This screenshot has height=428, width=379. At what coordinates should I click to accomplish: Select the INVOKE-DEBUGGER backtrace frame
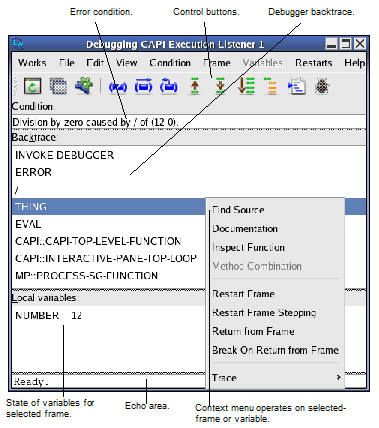pyautogui.click(x=189, y=155)
